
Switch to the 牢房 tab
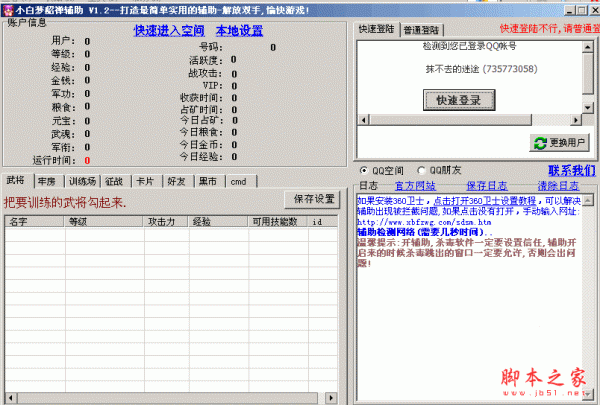(x=47, y=181)
